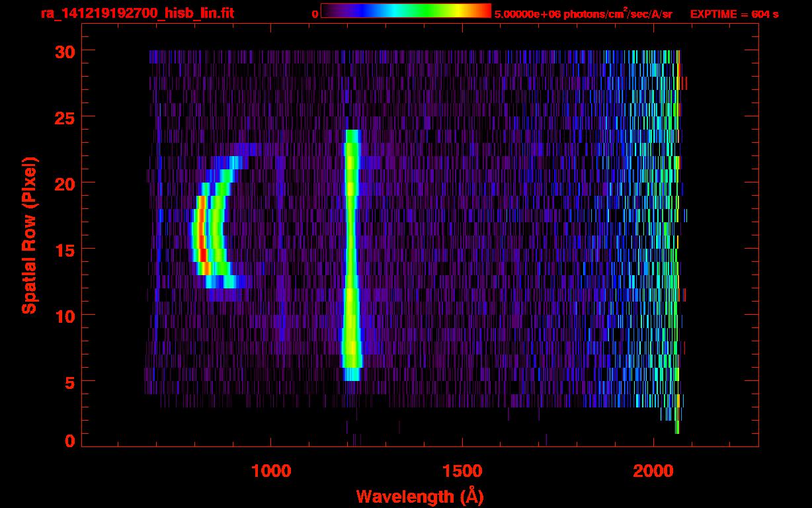This screenshot has width=812, height=508.
Task: Click the EXPTIME = 604 s label
Action: (734, 14)
